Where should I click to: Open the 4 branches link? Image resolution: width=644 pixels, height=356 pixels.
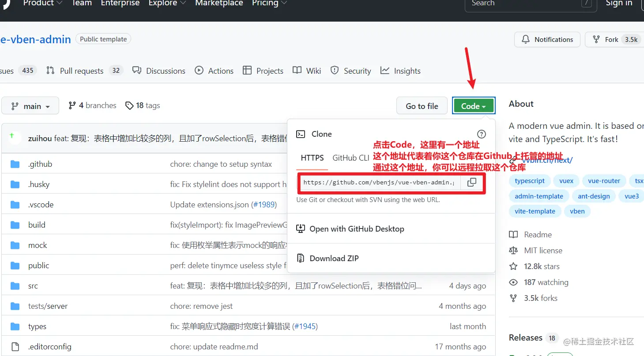click(x=92, y=106)
